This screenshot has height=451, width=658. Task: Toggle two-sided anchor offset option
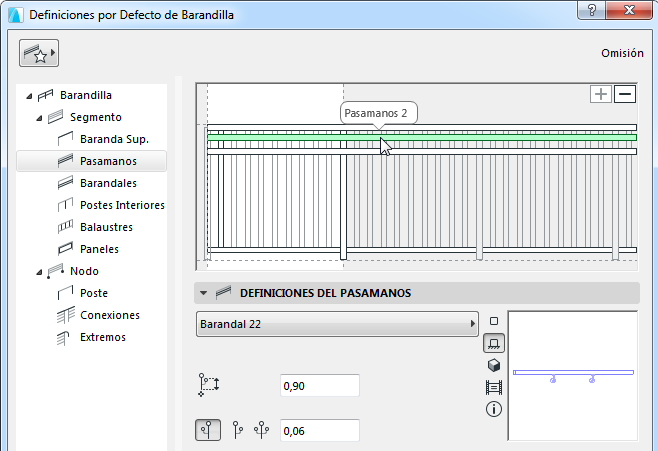pyautogui.click(x=261, y=430)
